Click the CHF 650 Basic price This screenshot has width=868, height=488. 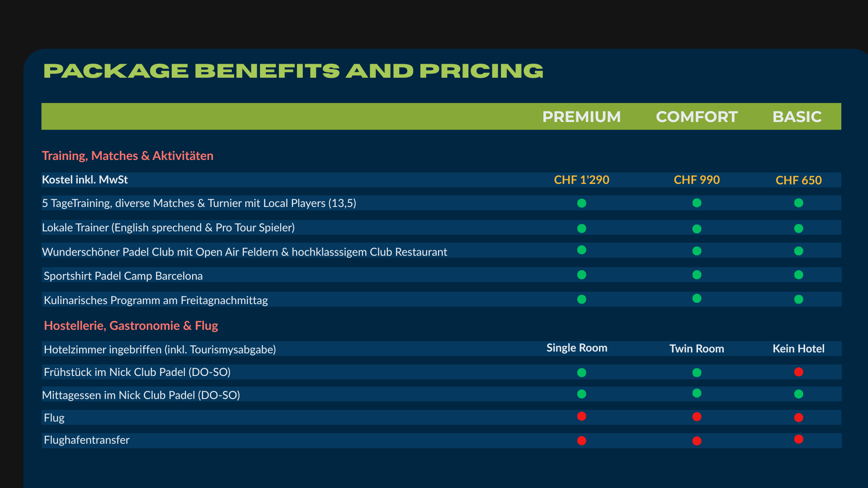798,180
